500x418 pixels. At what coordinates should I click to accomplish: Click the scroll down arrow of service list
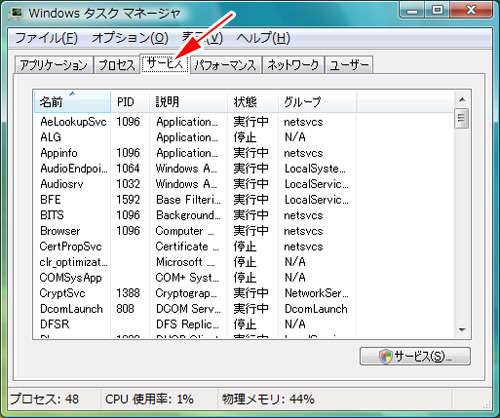pyautogui.click(x=462, y=330)
